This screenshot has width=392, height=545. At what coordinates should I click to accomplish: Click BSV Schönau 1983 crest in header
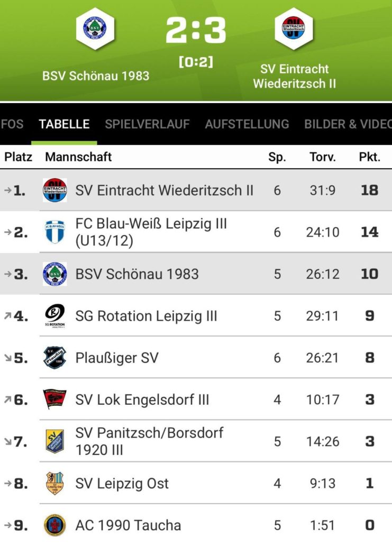tap(95, 28)
